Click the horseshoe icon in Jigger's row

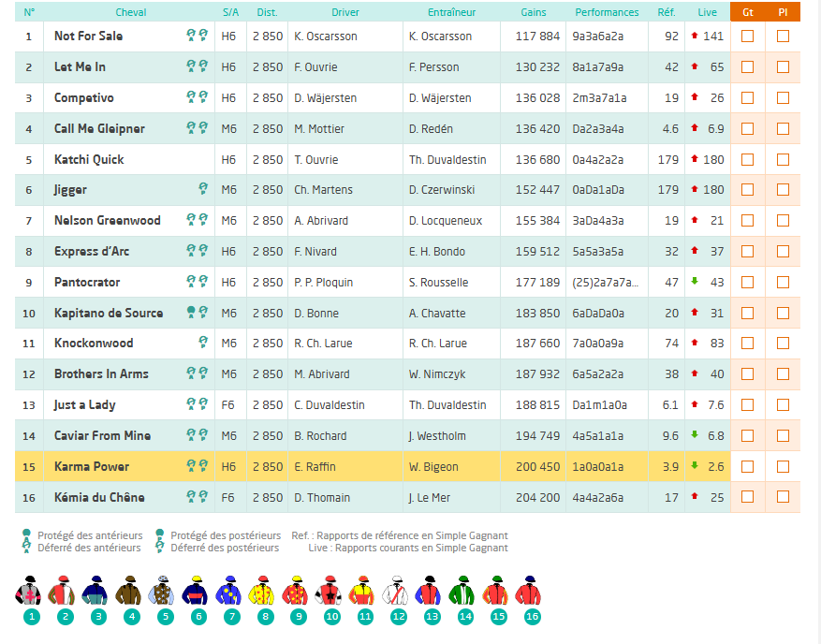coord(202,189)
